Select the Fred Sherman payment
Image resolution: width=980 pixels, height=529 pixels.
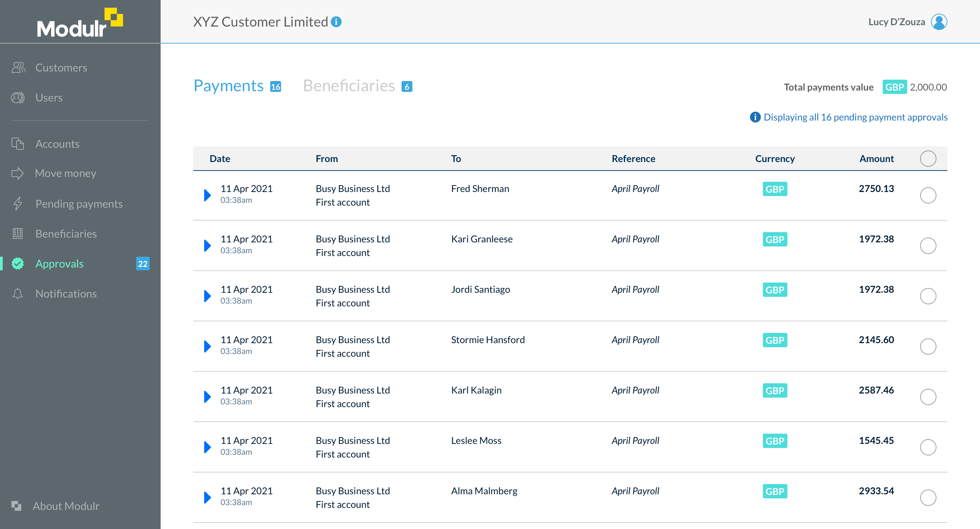[x=928, y=195]
